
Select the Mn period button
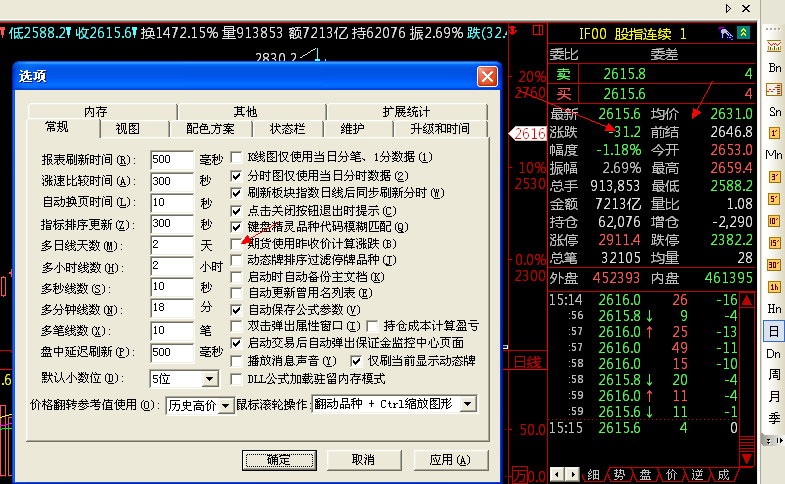(x=774, y=155)
